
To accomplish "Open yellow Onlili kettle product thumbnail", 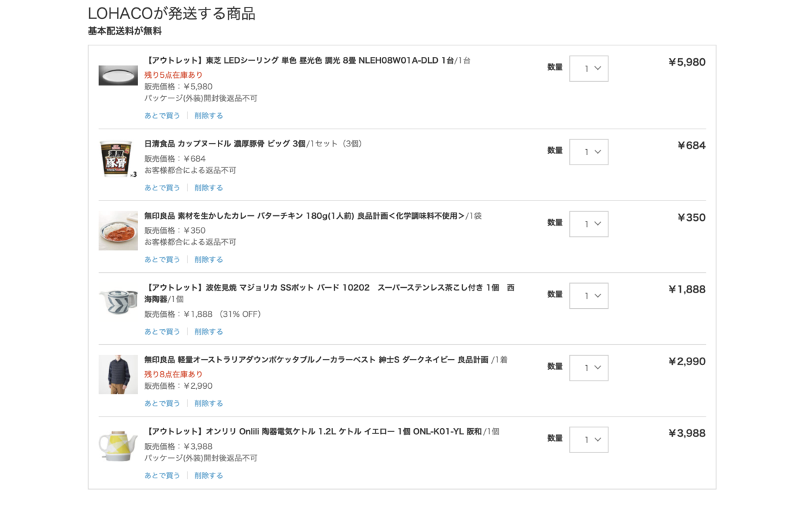I will click(118, 446).
